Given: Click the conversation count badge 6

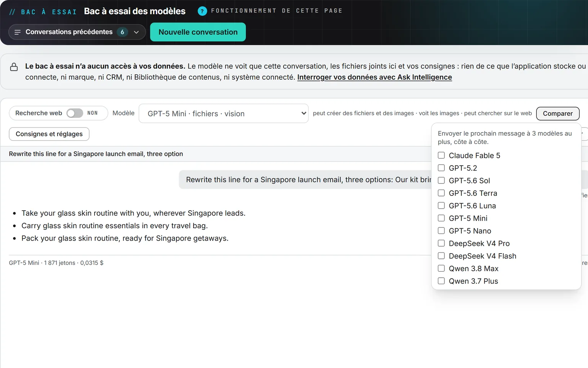Looking at the screenshot, I should [x=122, y=32].
